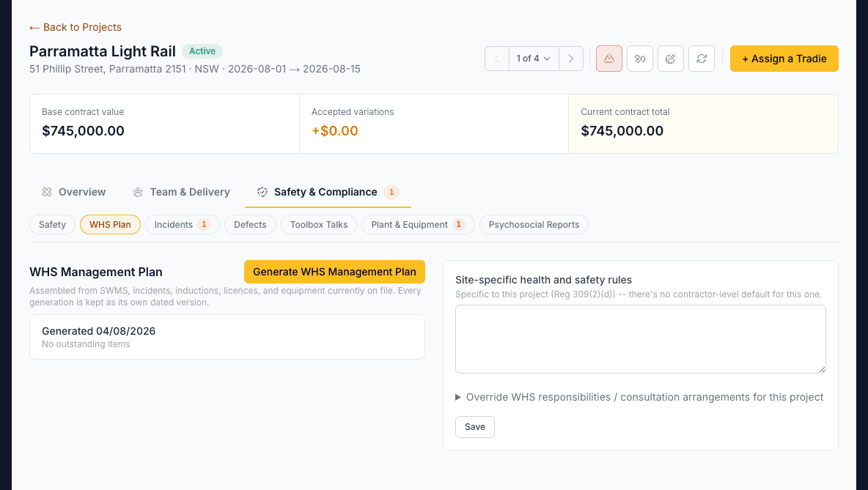Click the Accepted variations +$0.00 amount

click(x=335, y=130)
